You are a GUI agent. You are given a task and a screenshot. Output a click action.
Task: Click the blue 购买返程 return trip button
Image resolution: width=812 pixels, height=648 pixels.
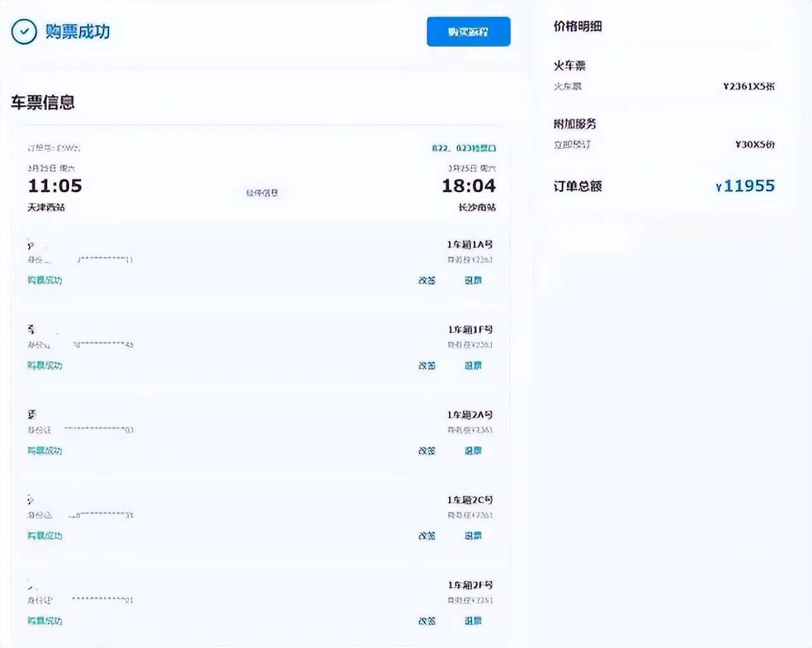(468, 31)
